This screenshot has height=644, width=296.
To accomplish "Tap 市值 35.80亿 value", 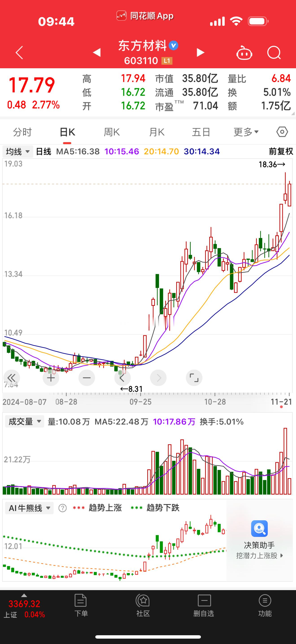I will 200,79.
